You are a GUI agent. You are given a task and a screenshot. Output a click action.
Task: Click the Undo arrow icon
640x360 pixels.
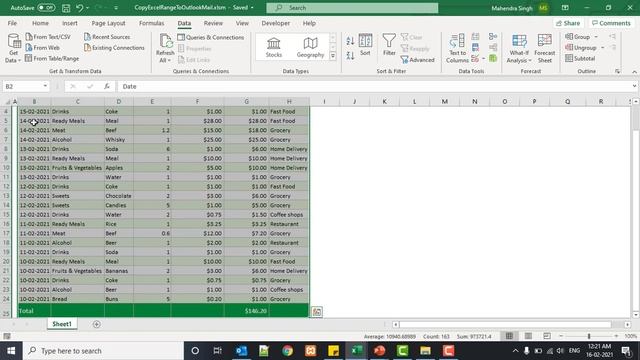pos(80,8)
